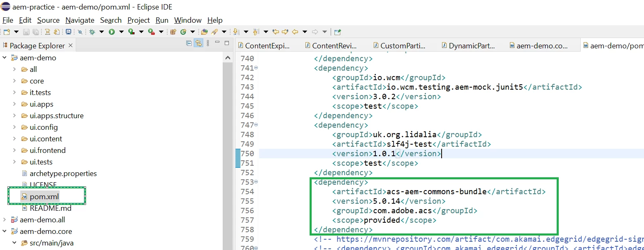Expand the core folder
The height and width of the screenshot is (250, 644).
(14, 81)
